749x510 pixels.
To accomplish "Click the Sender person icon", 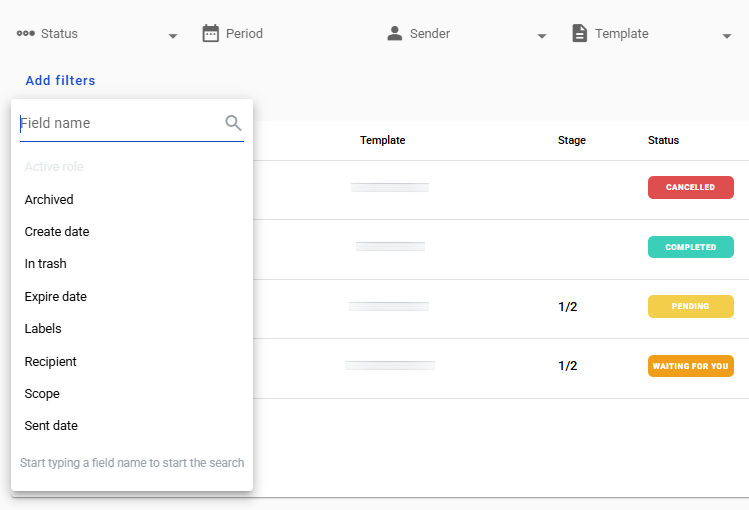I will point(394,34).
